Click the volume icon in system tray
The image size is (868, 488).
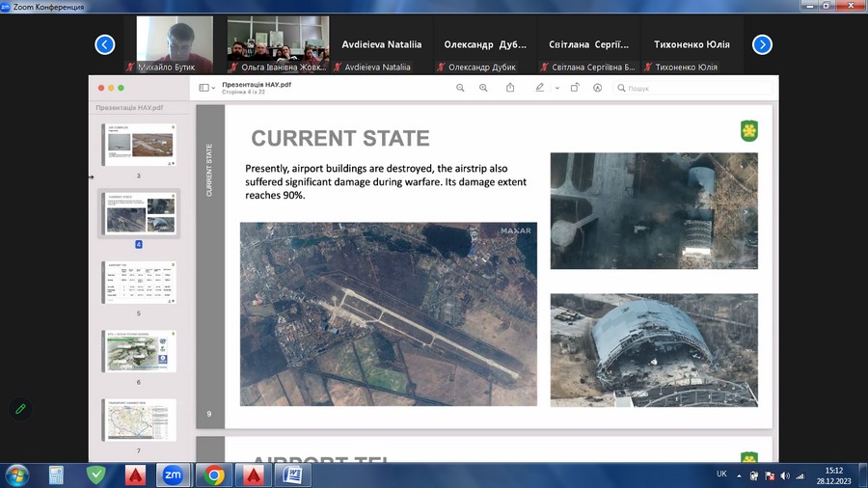coord(784,475)
